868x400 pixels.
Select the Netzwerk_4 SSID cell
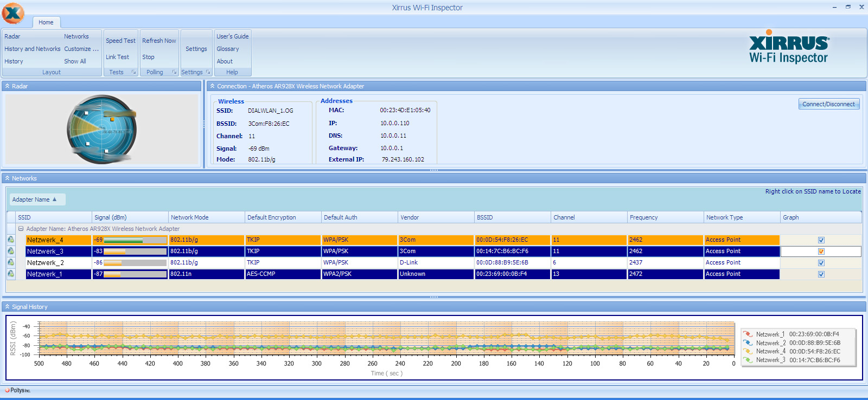click(x=59, y=240)
